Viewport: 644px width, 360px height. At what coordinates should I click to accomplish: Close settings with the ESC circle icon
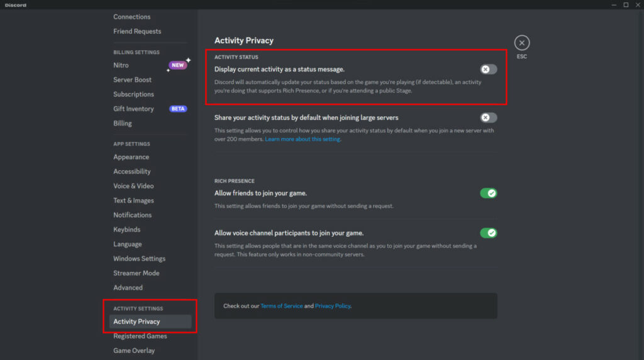521,43
